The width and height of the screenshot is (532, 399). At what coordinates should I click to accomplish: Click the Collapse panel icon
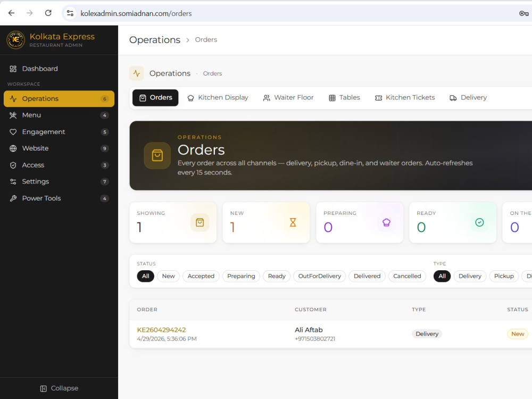pyautogui.click(x=44, y=388)
